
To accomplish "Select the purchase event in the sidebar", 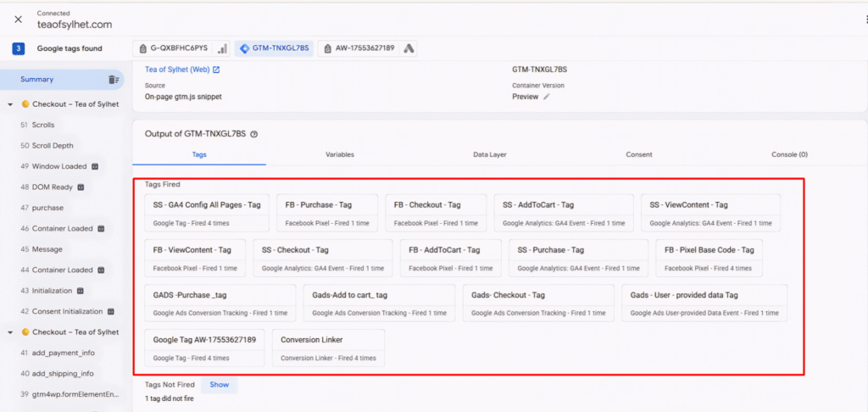I will click(x=47, y=208).
